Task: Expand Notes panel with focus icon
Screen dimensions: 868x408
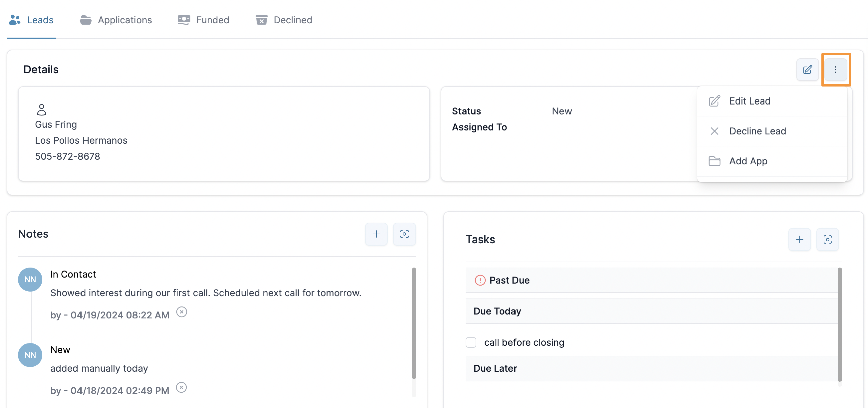Action: coord(404,234)
